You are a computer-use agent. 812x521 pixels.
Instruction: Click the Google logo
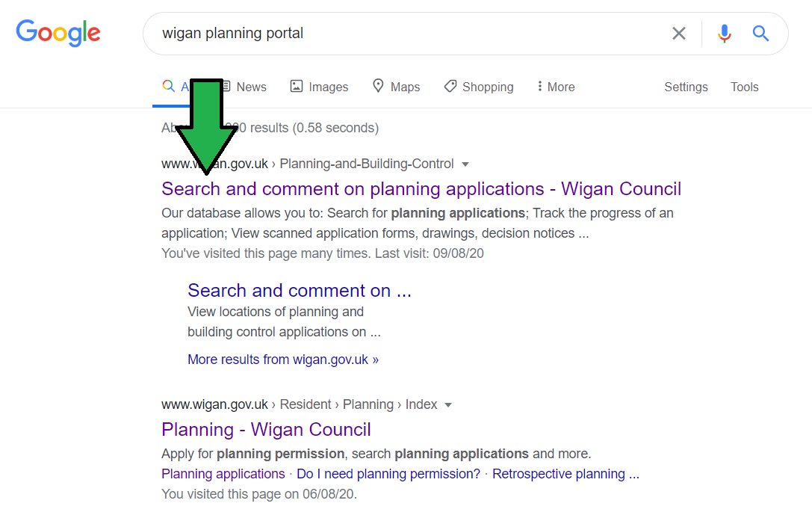58,33
